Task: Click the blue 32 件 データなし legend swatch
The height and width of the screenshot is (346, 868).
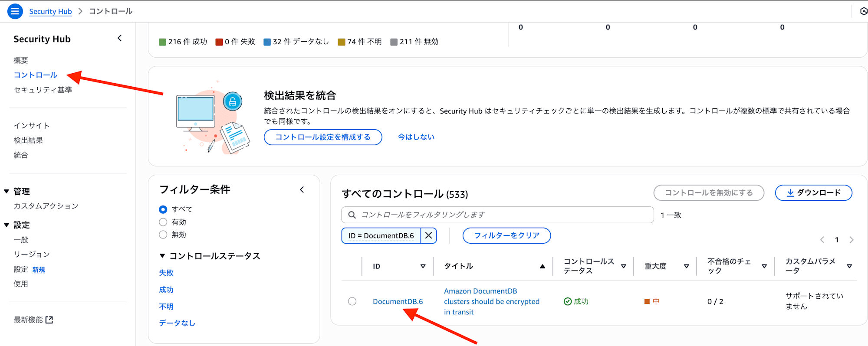Action: pos(267,42)
